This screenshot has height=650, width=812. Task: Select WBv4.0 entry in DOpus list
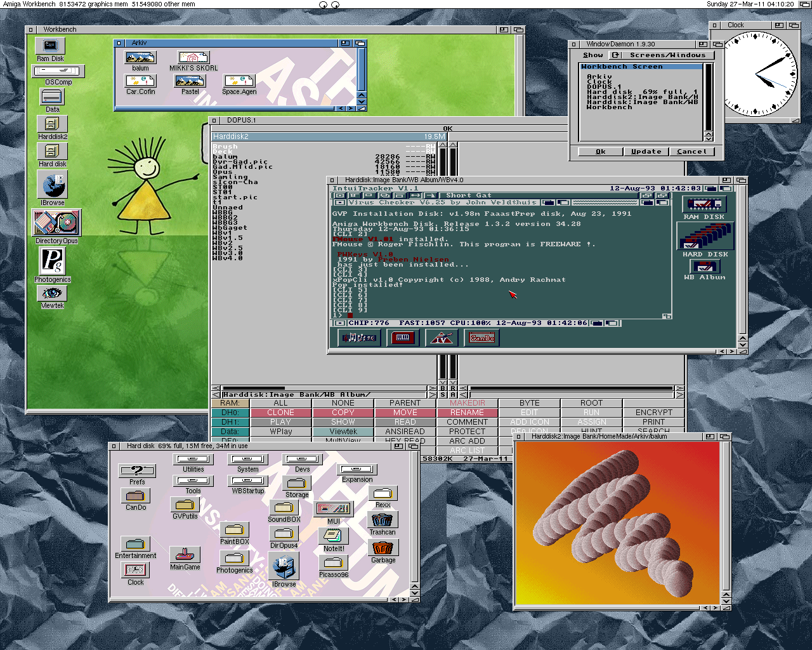pos(227,258)
